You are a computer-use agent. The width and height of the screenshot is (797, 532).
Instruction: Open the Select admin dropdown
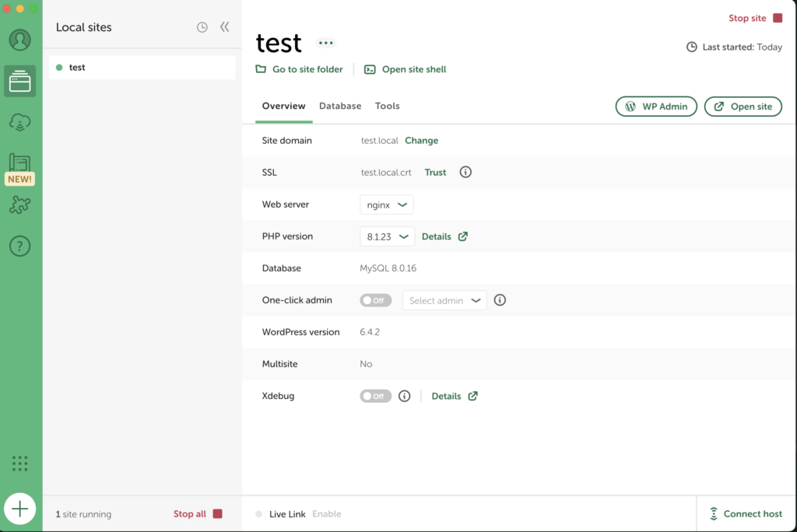point(444,300)
